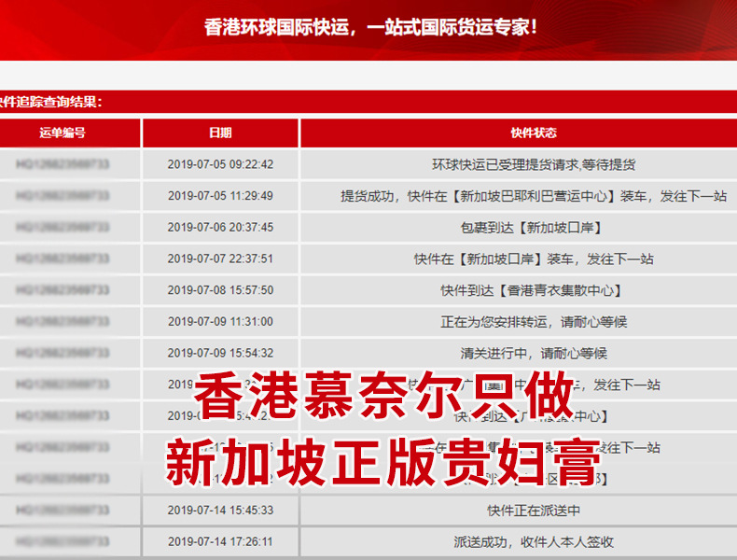Click status 包裹到达【新加坡口岸】
Image resolution: width=737 pixels, height=560 pixels.
pos(534,227)
